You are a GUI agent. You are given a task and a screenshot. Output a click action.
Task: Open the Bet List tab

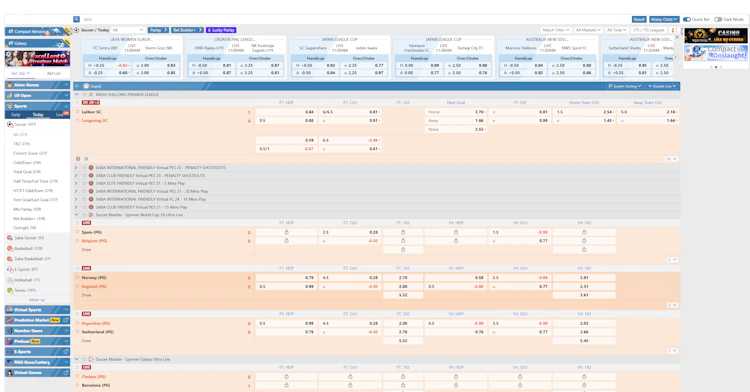click(x=54, y=73)
